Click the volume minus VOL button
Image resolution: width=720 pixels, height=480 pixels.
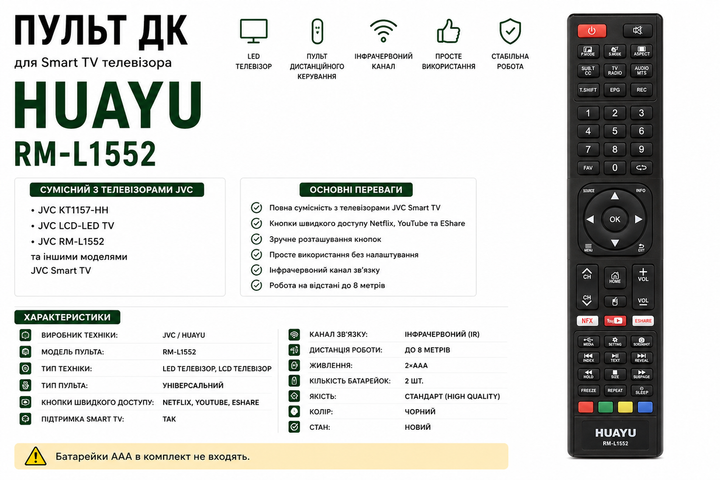pos(643,300)
